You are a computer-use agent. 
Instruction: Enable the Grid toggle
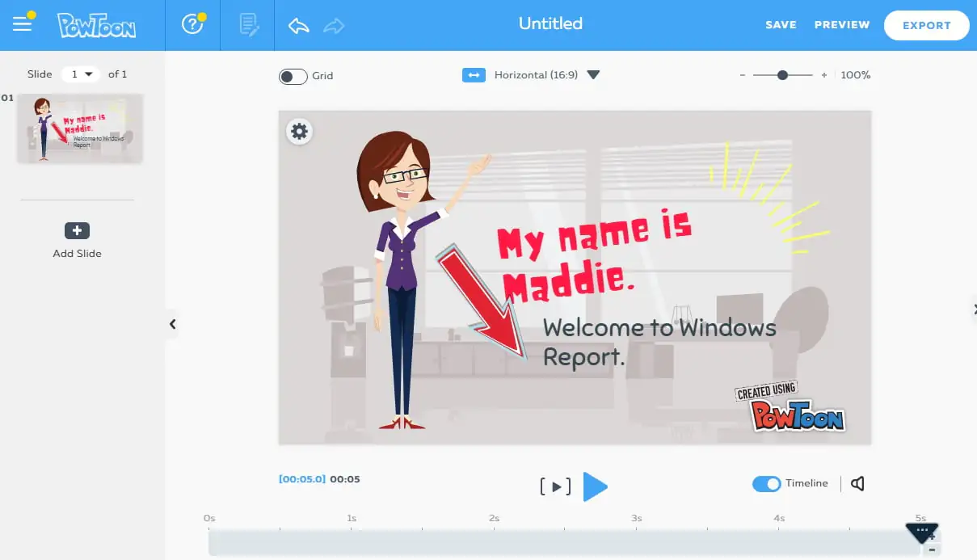point(293,76)
